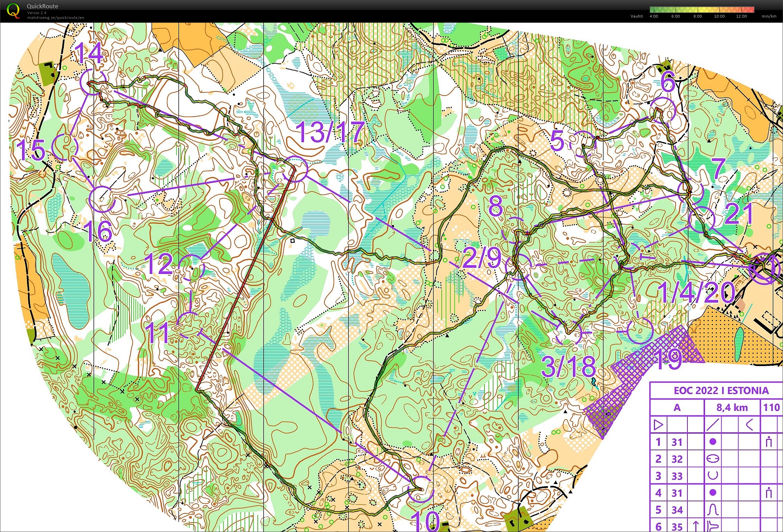The width and height of the screenshot is (783, 532).
Task: Click the start triangle symbol in control descriptions
Action: click(x=658, y=425)
